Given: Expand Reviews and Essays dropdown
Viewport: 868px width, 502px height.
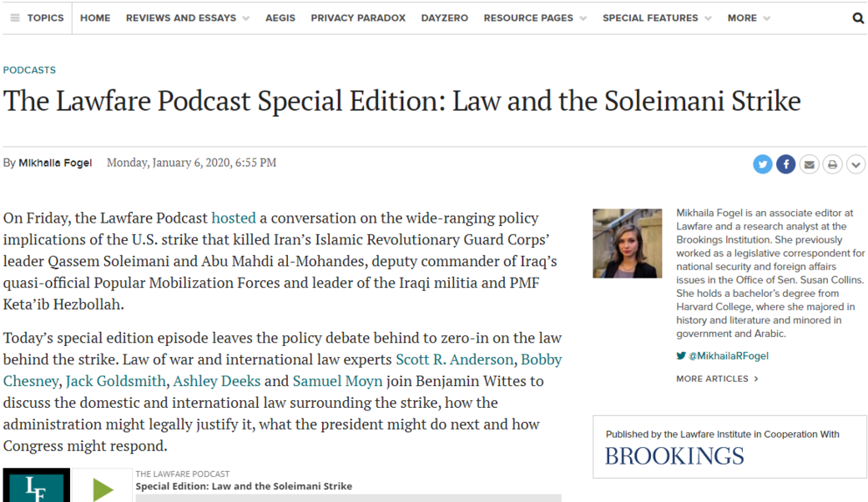Looking at the screenshot, I should 187,18.
